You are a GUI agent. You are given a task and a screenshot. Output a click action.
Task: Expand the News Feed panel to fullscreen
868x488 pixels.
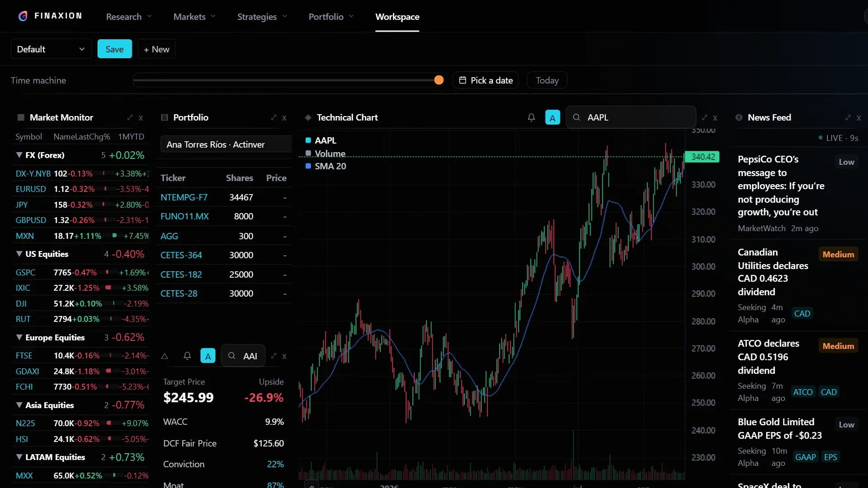coord(848,117)
